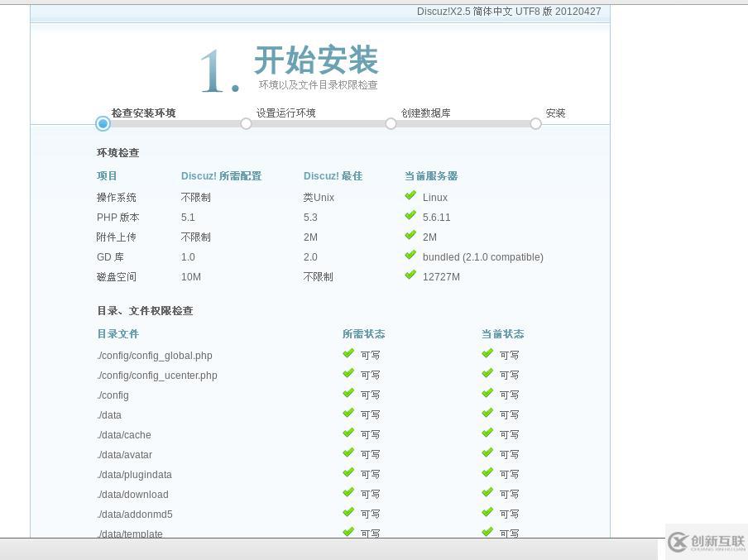Click 所需状态 checkmark for ./data/cache
The width and height of the screenshot is (748, 560).
tap(348, 433)
